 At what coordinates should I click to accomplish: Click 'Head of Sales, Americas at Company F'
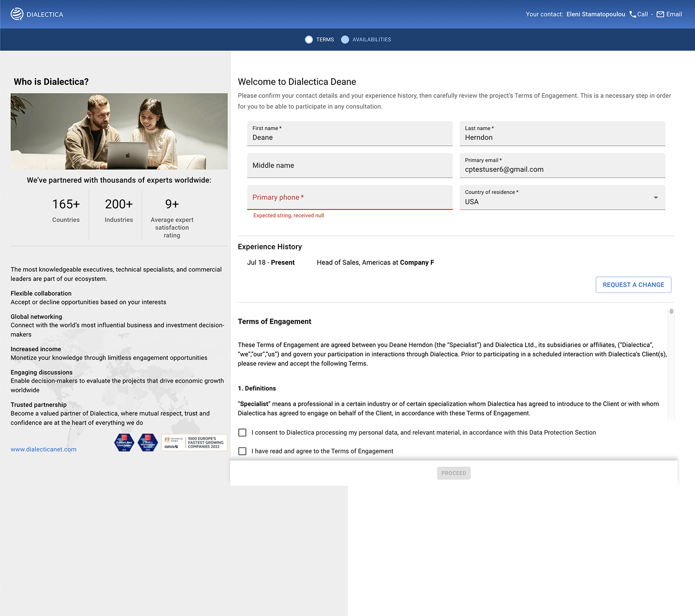[375, 262]
